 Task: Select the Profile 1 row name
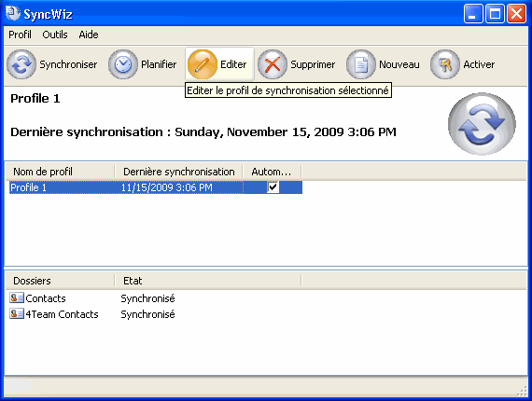point(29,187)
